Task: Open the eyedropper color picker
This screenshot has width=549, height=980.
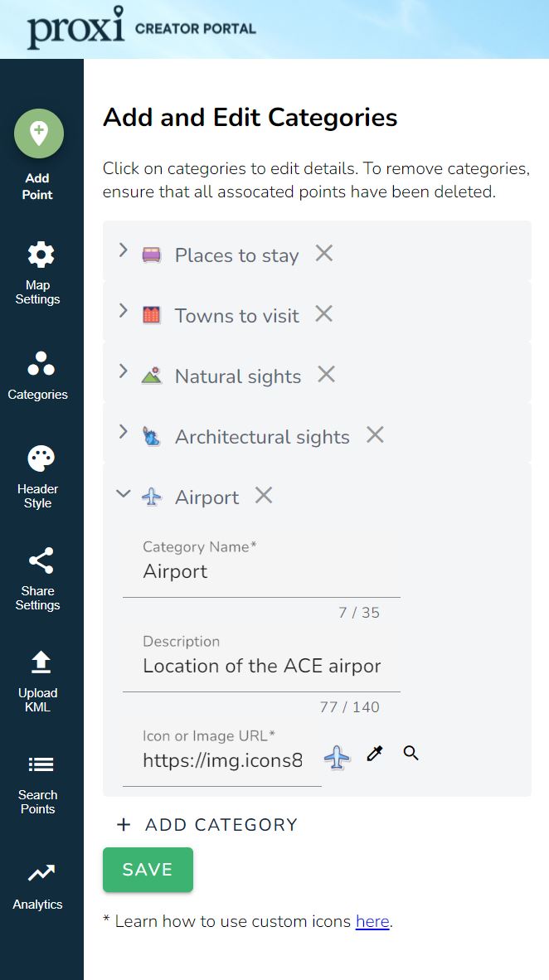Action: pyautogui.click(x=375, y=754)
